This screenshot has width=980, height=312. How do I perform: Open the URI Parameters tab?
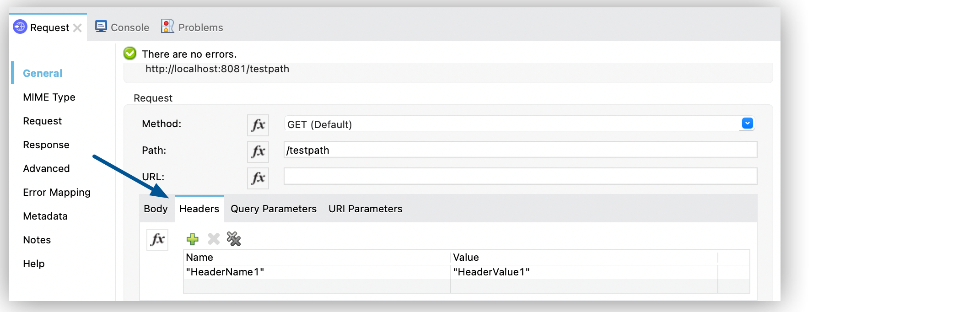[365, 209]
